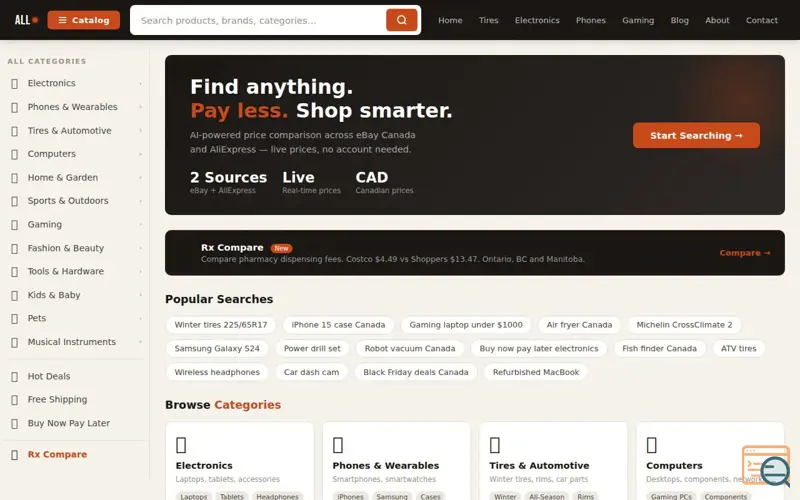The image size is (800, 500).
Task: Click the Electronics sidebar icon
Action: tap(15, 84)
